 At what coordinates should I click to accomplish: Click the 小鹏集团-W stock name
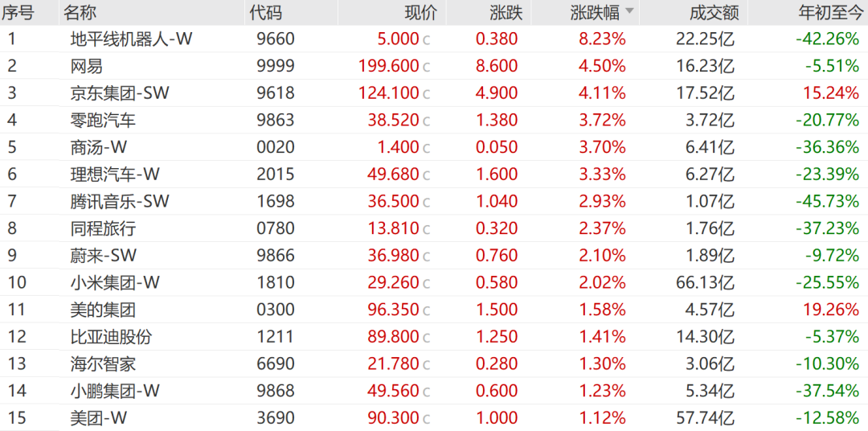(x=116, y=391)
